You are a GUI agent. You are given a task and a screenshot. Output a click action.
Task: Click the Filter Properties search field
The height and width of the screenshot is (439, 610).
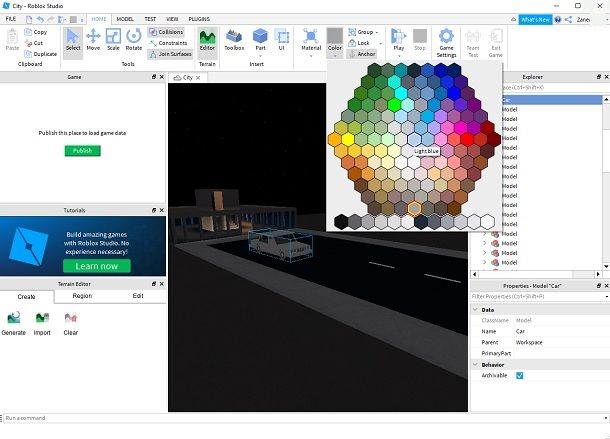pyautogui.click(x=538, y=297)
